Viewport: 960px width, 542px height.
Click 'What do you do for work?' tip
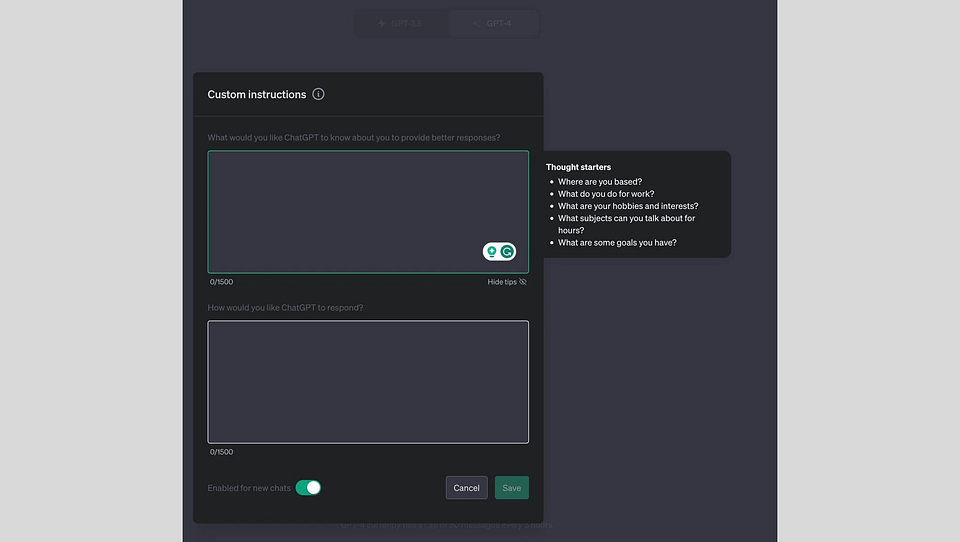pyautogui.click(x=606, y=194)
